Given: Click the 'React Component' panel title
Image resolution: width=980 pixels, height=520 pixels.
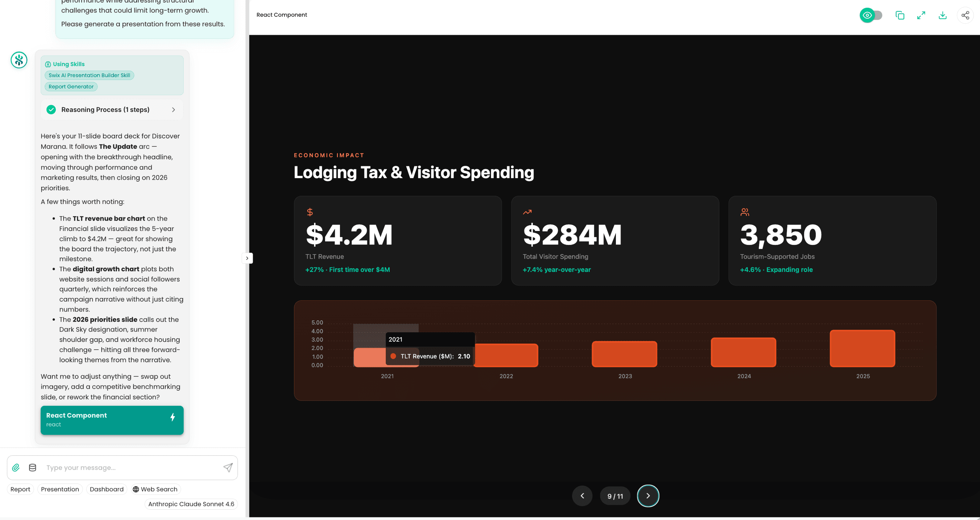Looking at the screenshot, I should 281,15.
